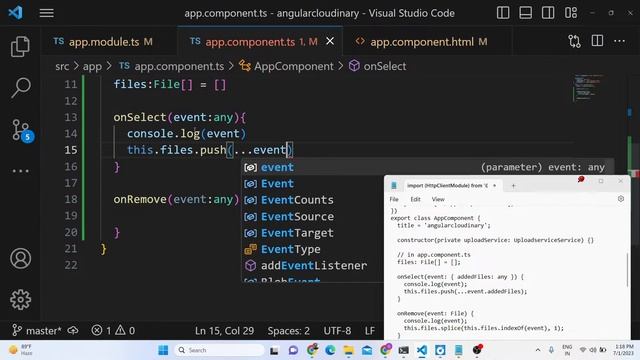Click the VS Code logo icon
The height and width of the screenshot is (360, 640).
16,13
